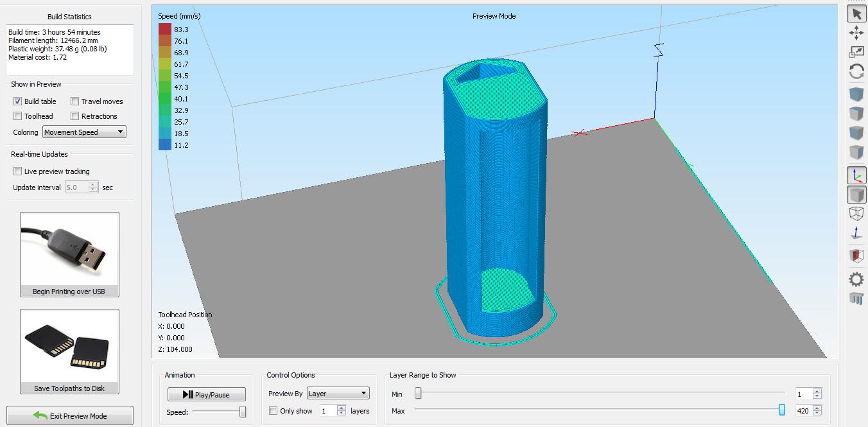
Task: Switch to the side view cube
Action: coord(856,153)
